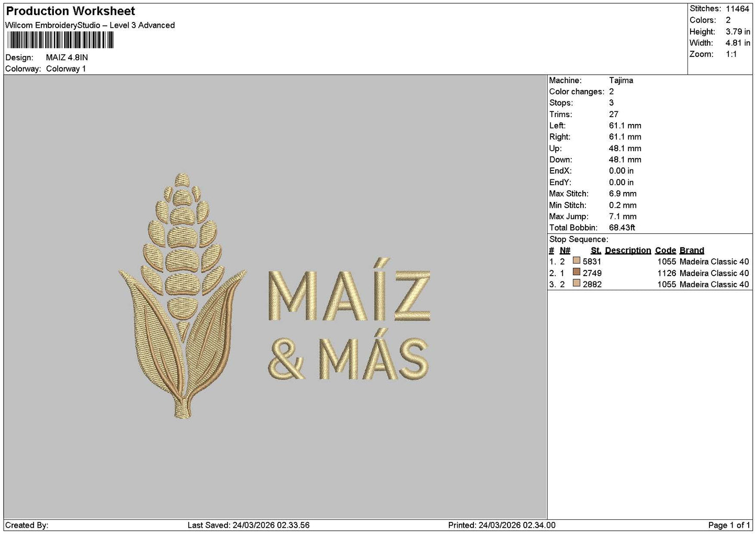
Task: Click the Zoom value 1:1
Action: tap(731, 54)
